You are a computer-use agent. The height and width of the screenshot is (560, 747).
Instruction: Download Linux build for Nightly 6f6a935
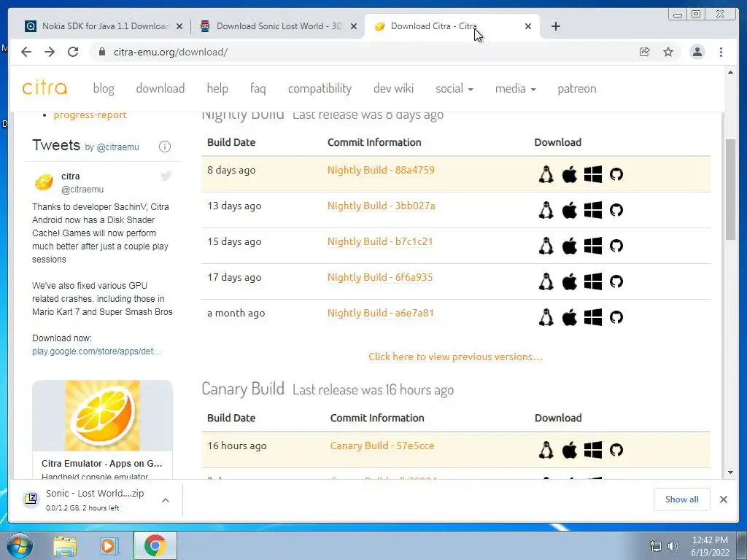tap(546, 281)
